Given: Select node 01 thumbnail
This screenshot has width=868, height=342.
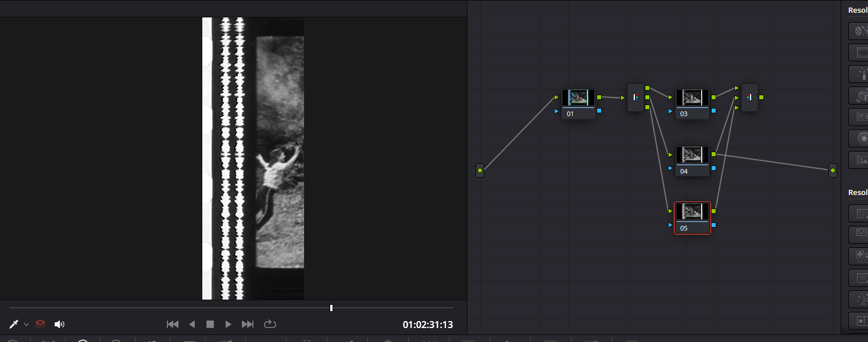Looking at the screenshot, I should click(x=578, y=97).
